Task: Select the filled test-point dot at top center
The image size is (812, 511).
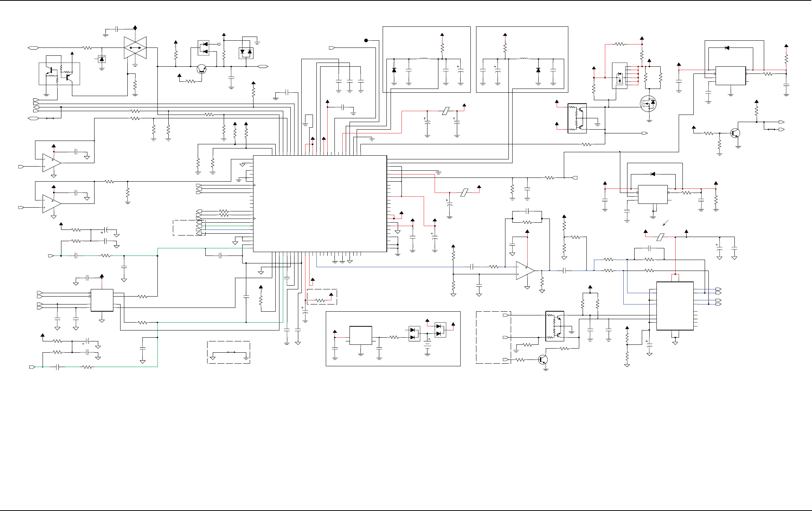Action: click(366, 40)
